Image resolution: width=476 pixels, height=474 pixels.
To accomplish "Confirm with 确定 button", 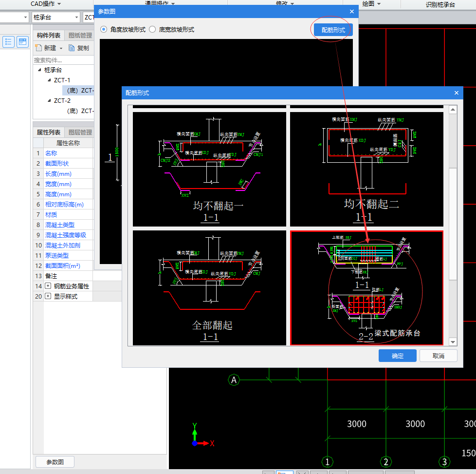I will (x=397, y=356).
